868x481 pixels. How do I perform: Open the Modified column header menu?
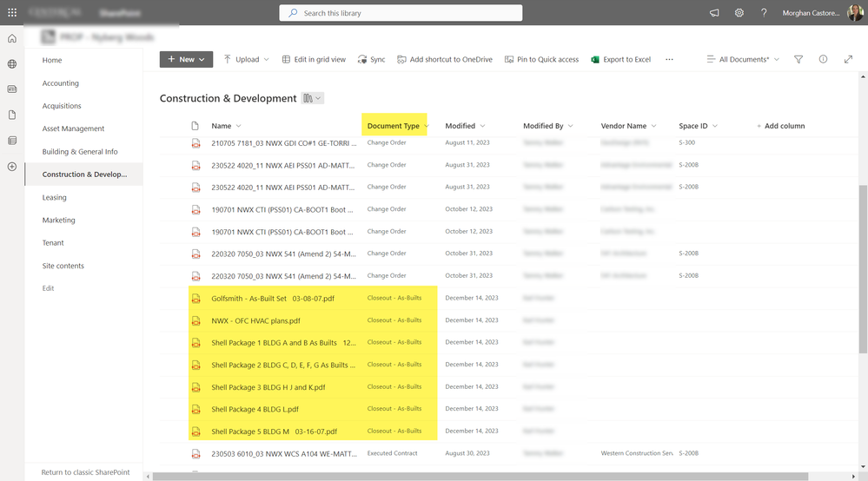click(465, 126)
